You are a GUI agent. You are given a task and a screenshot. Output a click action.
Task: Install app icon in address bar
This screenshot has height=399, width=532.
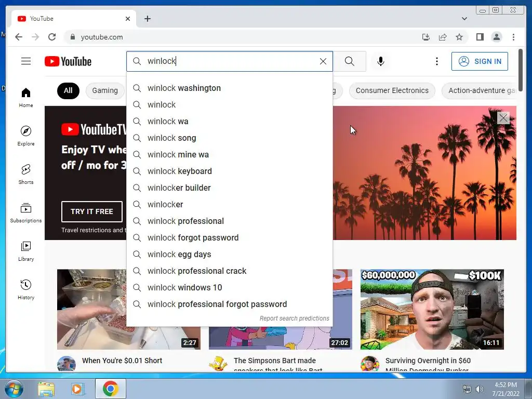point(426,37)
